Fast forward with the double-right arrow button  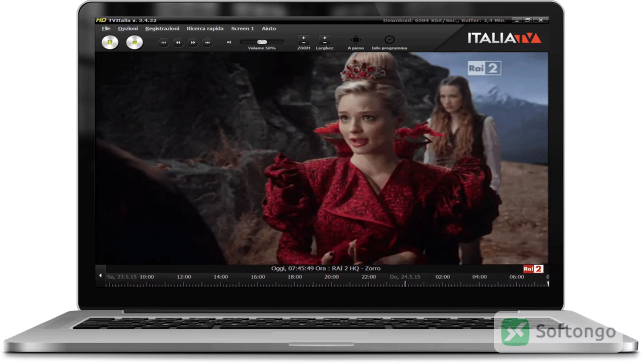tap(193, 42)
